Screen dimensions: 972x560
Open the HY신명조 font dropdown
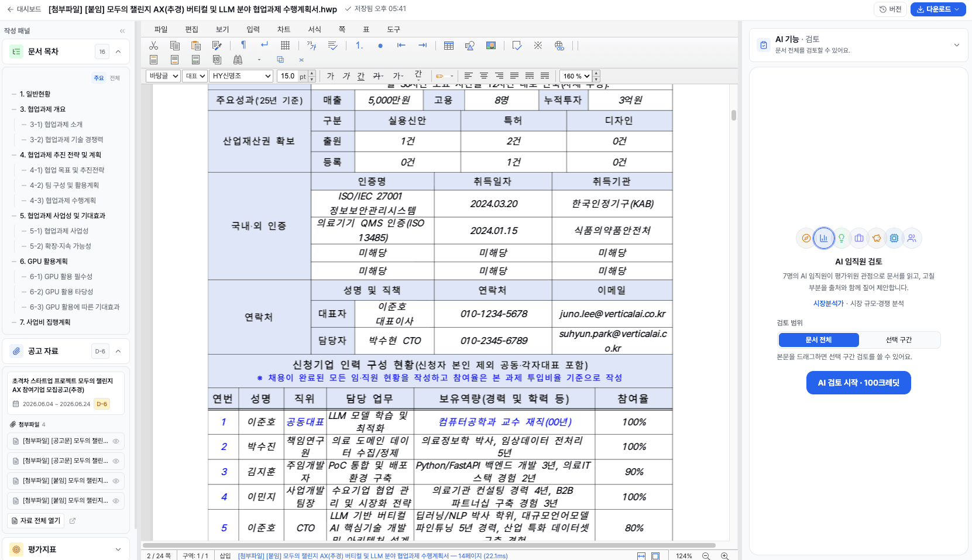(x=241, y=76)
